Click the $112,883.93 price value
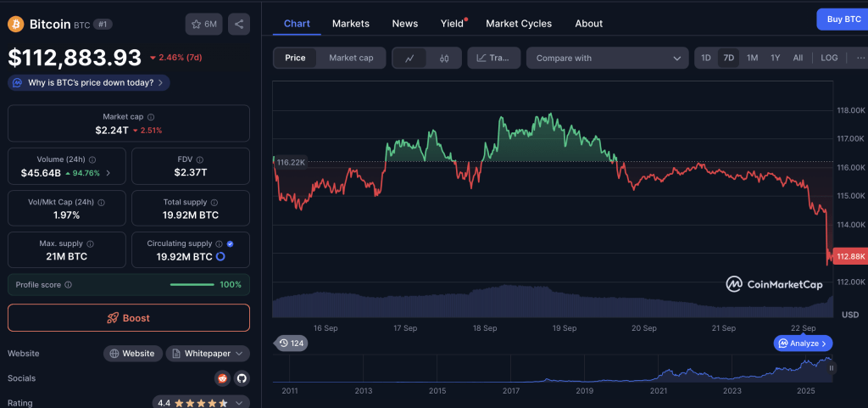 [75, 57]
